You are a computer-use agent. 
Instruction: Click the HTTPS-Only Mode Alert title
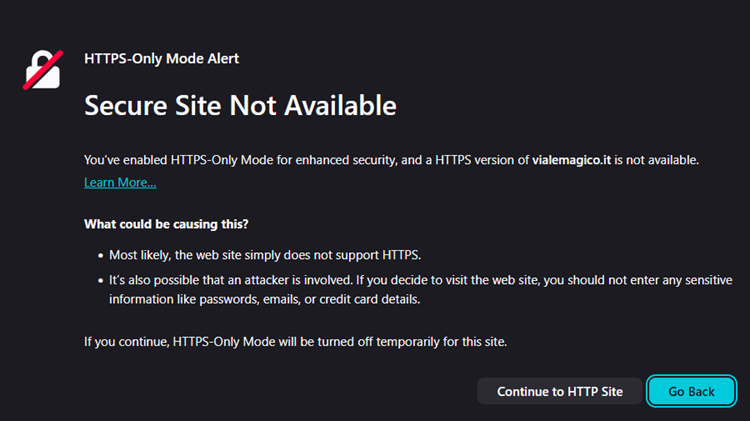tap(161, 58)
